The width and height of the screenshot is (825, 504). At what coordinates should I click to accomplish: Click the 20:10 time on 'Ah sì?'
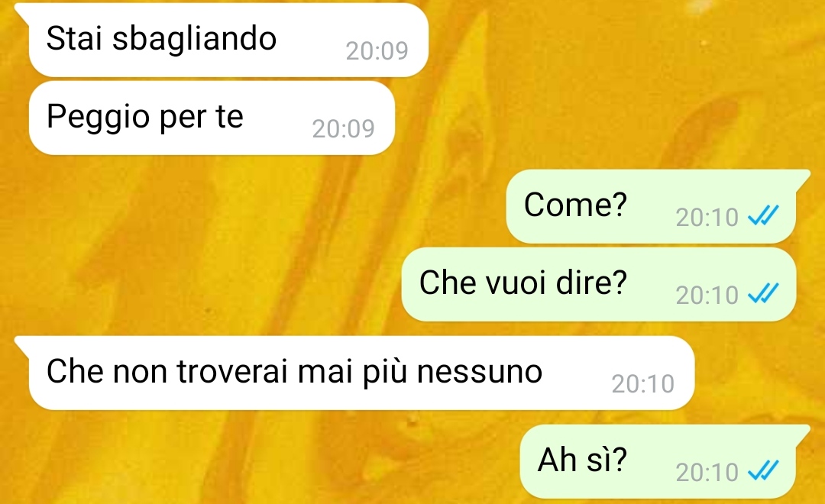point(707,473)
